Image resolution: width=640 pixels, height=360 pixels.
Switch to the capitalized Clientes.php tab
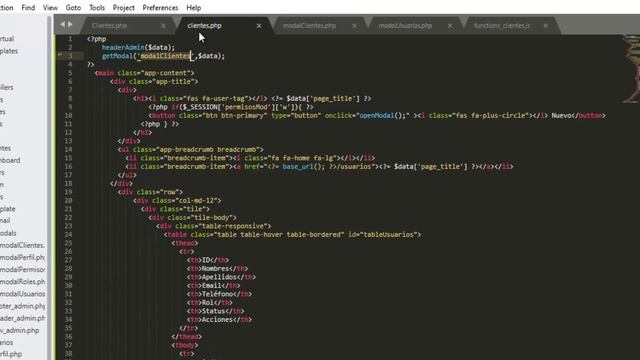(x=109, y=25)
